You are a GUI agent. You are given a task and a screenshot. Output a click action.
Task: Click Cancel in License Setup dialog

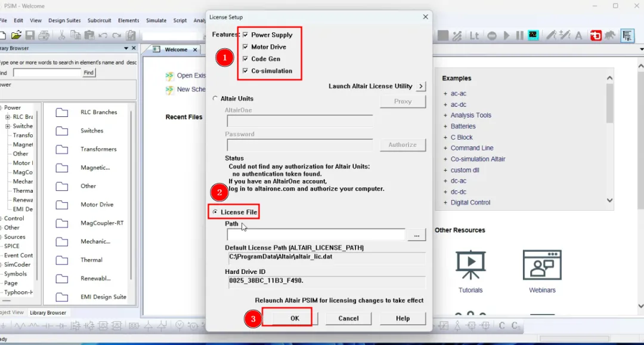coord(348,318)
